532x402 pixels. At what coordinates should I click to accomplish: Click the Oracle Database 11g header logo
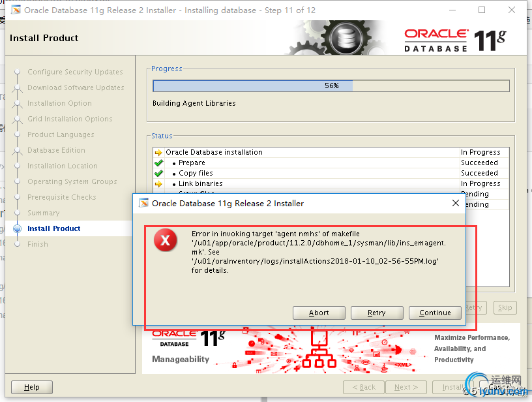tap(455, 40)
